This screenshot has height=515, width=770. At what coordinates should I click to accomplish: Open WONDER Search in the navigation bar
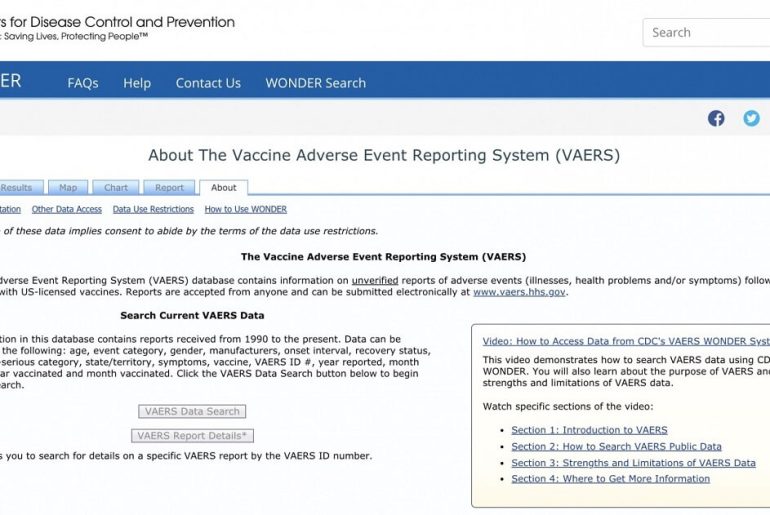coord(316,83)
